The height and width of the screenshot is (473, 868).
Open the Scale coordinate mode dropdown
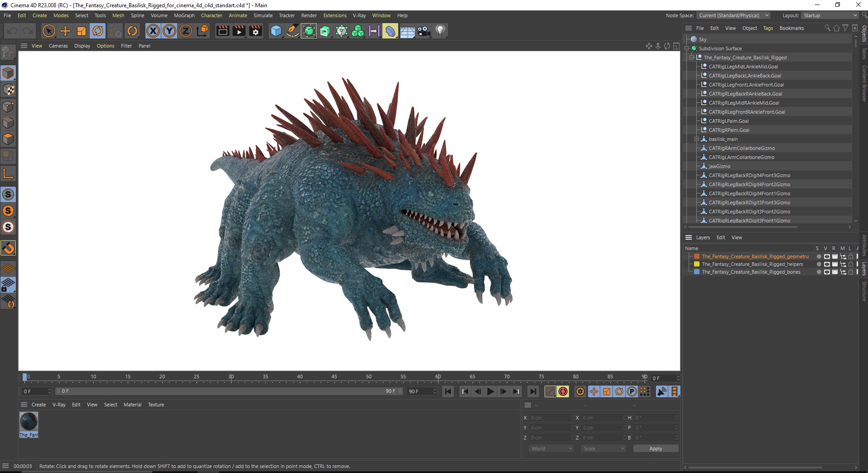point(603,449)
